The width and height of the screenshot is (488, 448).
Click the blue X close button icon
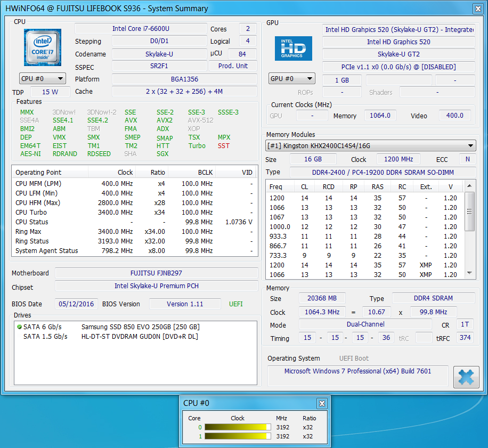click(x=466, y=377)
